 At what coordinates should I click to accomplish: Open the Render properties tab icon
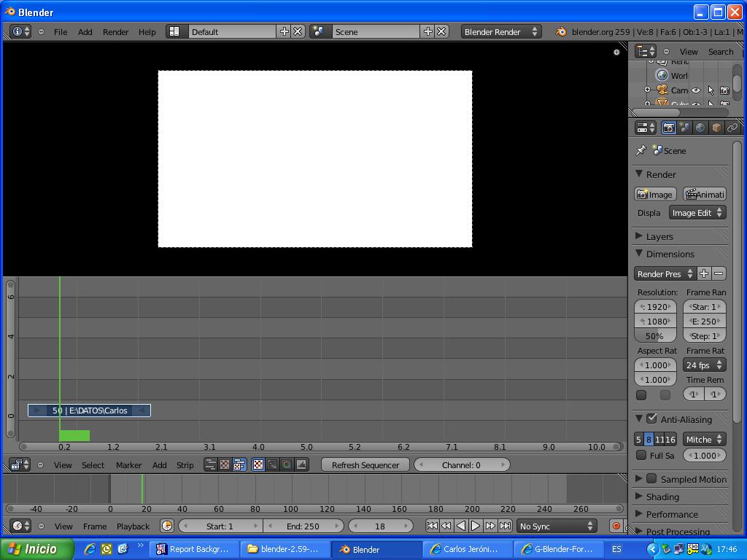click(668, 128)
